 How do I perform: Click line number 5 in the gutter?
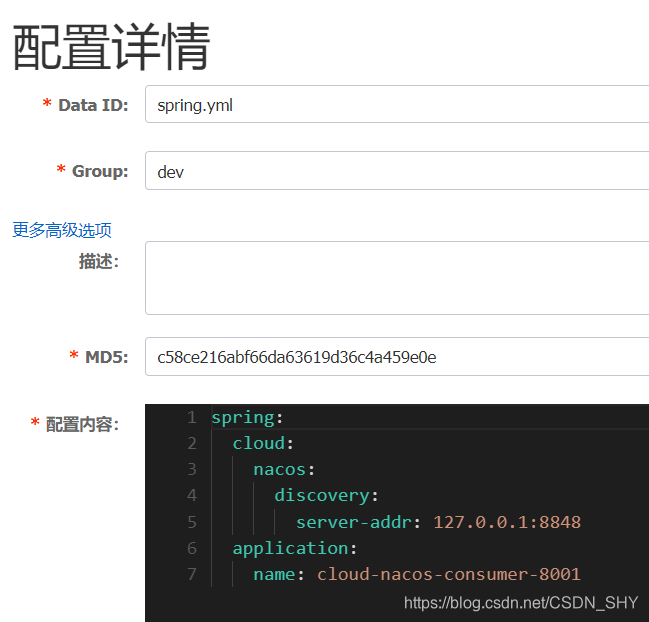192,522
